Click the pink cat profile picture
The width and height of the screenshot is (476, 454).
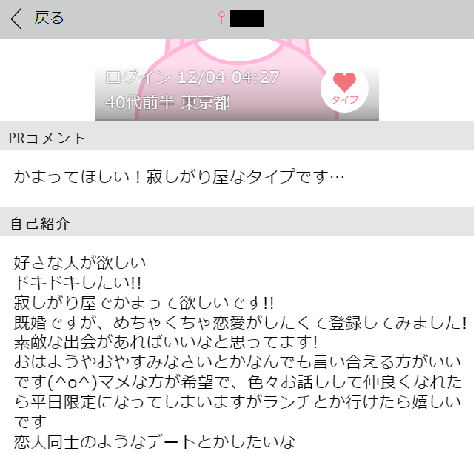click(x=237, y=80)
